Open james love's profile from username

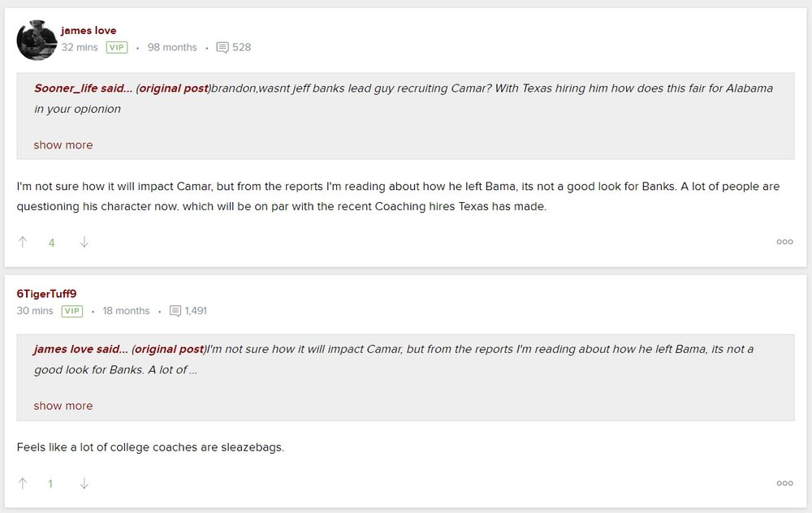(89, 31)
